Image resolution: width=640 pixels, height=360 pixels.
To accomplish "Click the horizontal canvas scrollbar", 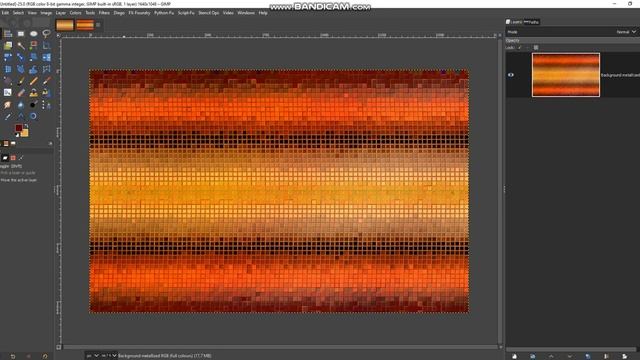I will click(x=280, y=347).
